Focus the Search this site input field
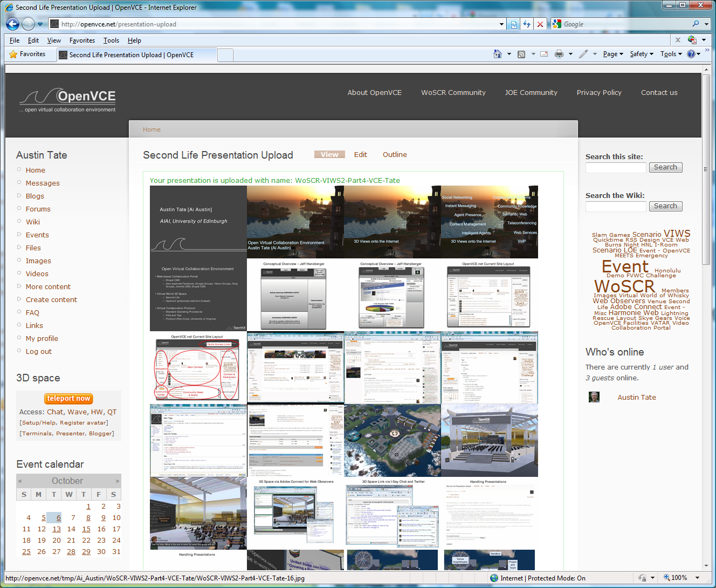 coord(616,168)
